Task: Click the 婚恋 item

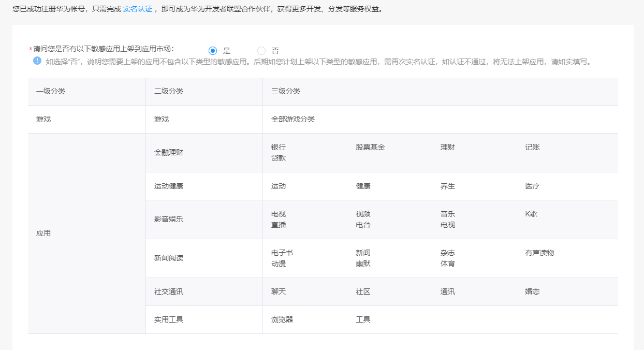Action: [x=532, y=291]
